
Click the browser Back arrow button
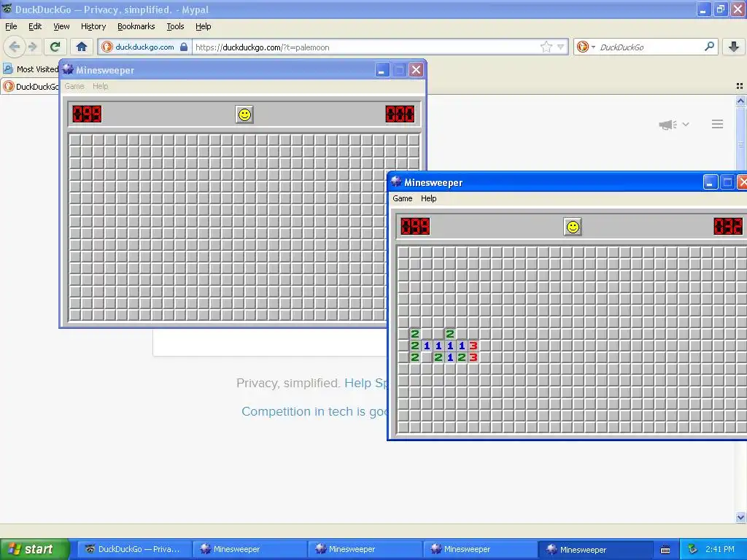(14, 47)
